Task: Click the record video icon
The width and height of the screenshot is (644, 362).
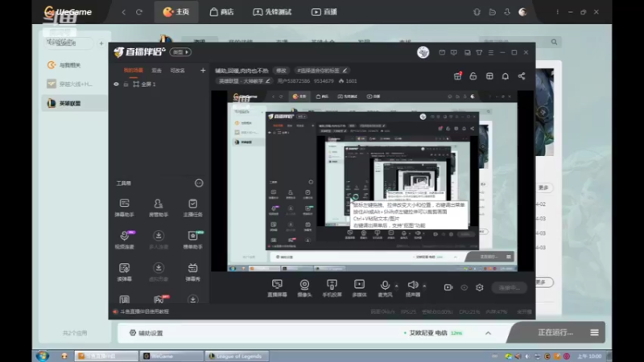Action: point(448,287)
